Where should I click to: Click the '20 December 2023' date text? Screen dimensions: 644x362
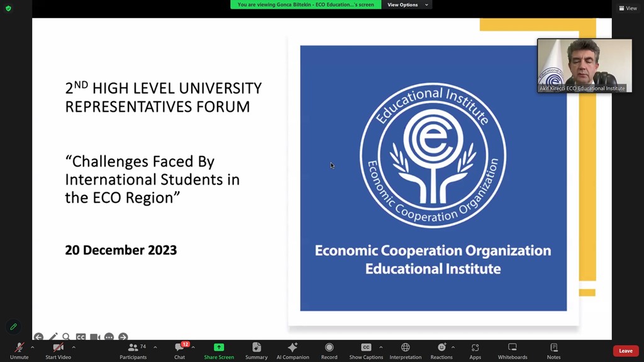pyautogui.click(x=121, y=250)
